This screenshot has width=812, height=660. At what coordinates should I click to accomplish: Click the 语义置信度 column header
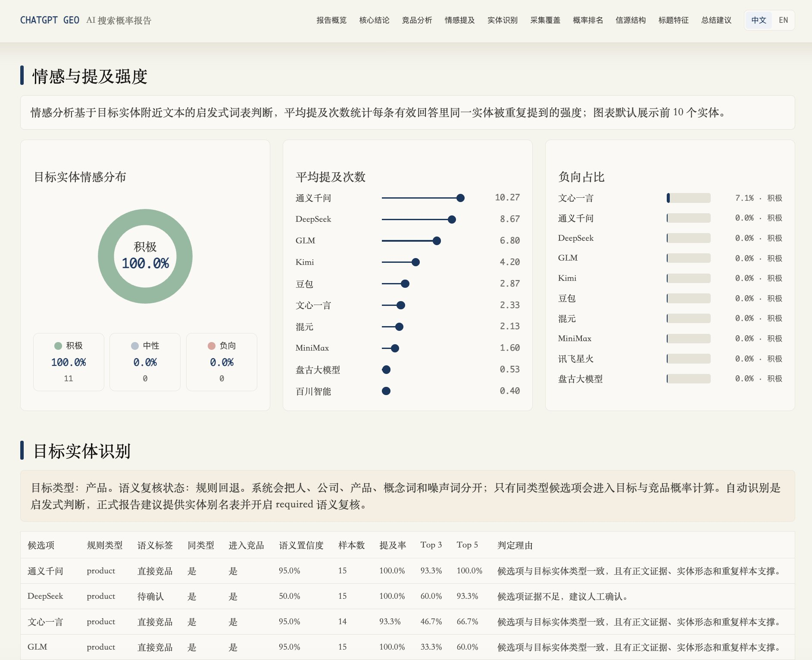pos(301,545)
